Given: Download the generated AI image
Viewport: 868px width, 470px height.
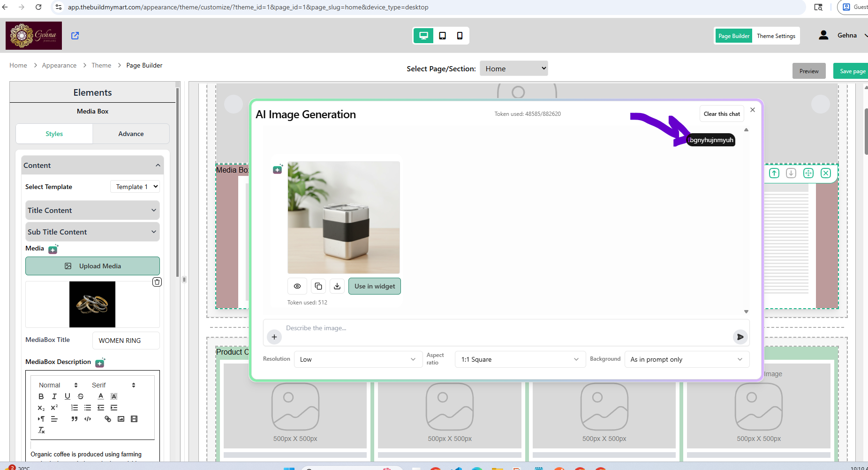Looking at the screenshot, I should coord(337,286).
